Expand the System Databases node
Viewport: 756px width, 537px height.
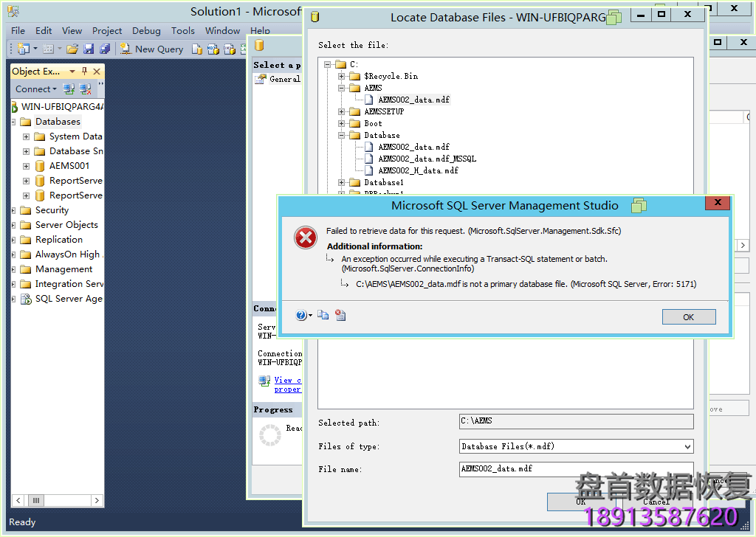(26, 136)
